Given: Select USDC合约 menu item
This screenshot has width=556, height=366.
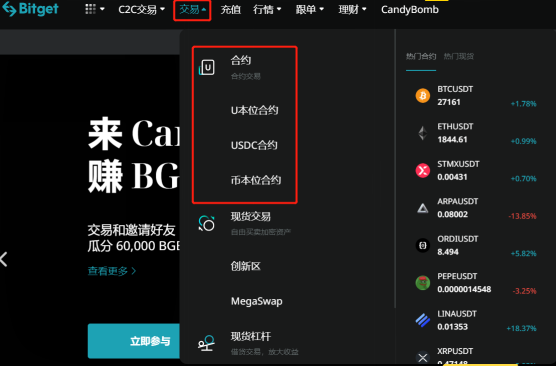Looking at the screenshot, I should pos(254,145).
